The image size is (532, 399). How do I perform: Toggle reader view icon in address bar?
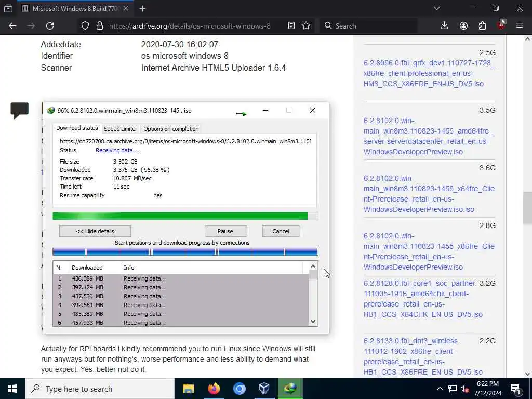(x=291, y=26)
